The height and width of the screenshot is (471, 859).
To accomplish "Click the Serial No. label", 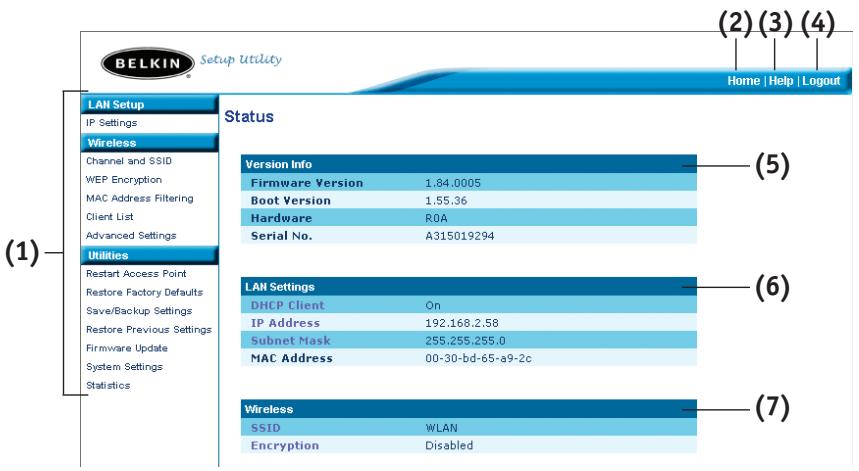I will [281, 236].
